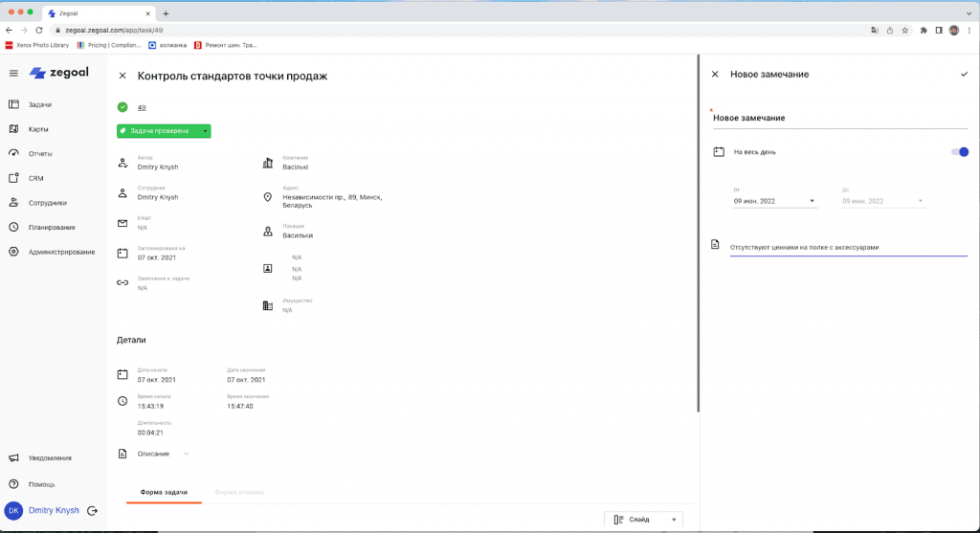Viewport: 980px width, 533px height.
Task: Click the CRM sidebar icon
Action: pyautogui.click(x=13, y=178)
